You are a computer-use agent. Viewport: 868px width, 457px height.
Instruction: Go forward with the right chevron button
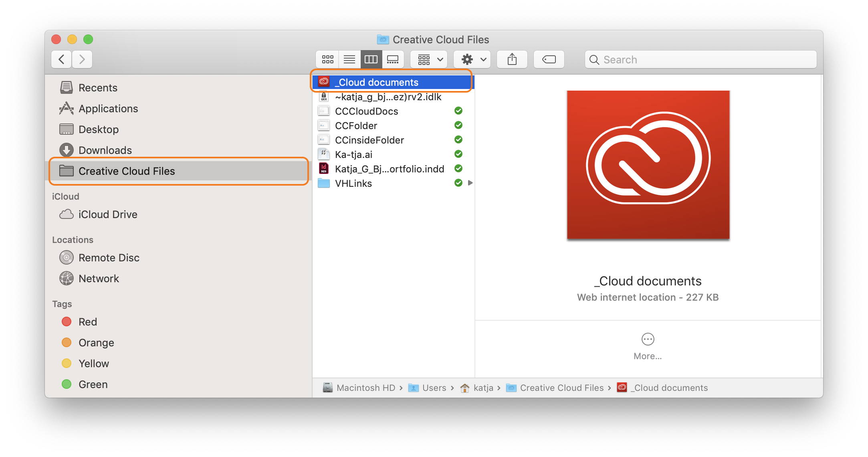pos(82,59)
